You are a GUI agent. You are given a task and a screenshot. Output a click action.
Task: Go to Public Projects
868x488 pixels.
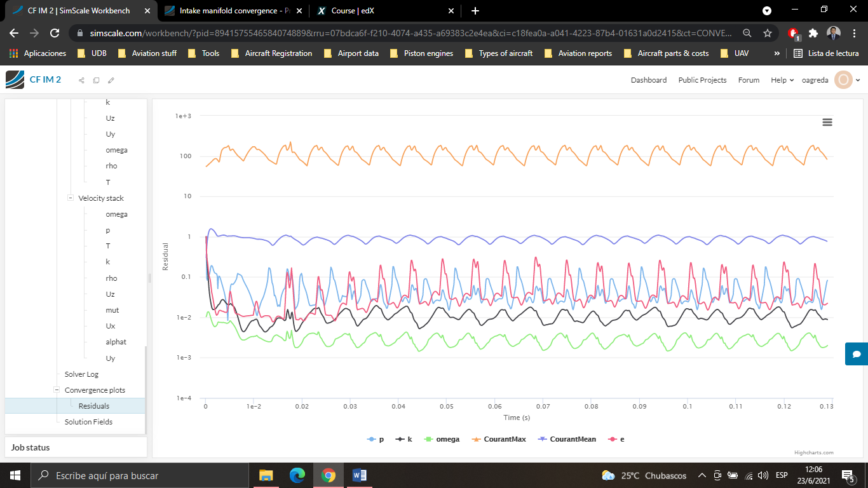pos(702,80)
